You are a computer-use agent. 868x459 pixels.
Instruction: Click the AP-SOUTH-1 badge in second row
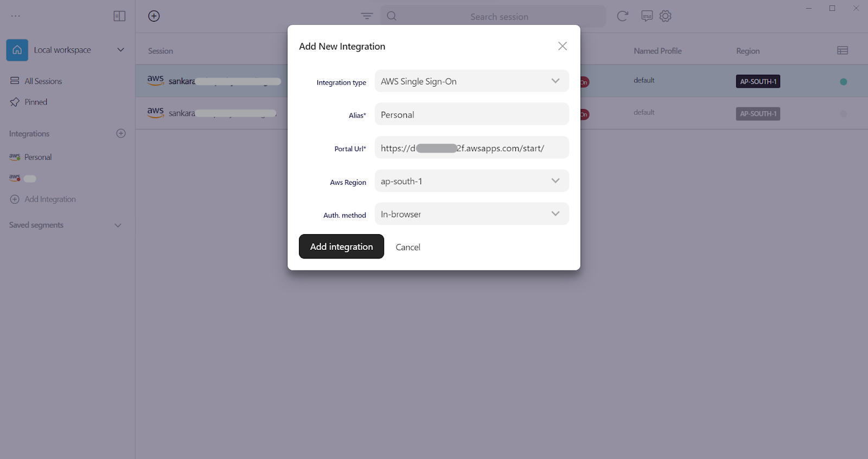click(x=758, y=114)
